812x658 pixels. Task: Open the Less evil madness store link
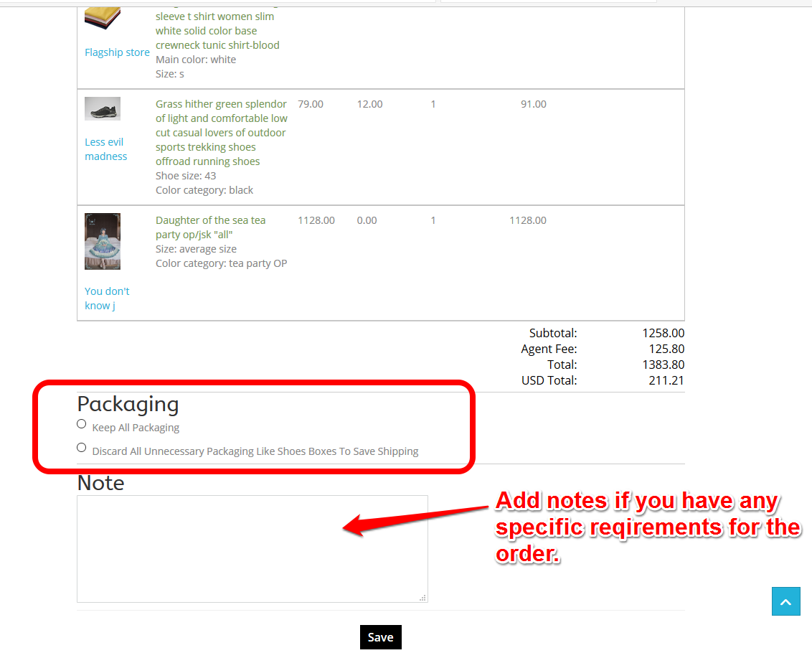click(105, 149)
